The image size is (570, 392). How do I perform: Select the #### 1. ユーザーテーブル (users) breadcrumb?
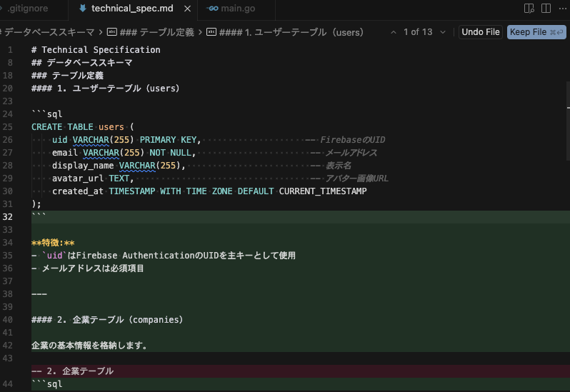coord(291,32)
